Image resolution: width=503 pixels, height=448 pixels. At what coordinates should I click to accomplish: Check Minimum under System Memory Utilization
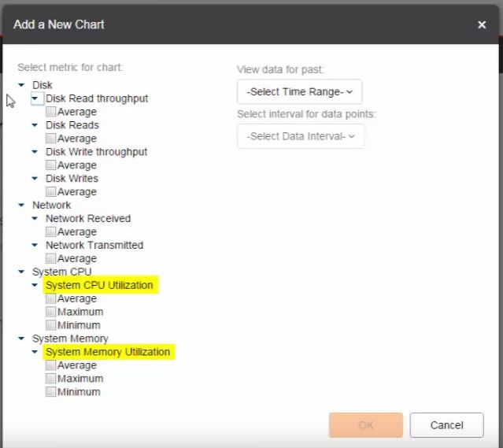pos(50,392)
